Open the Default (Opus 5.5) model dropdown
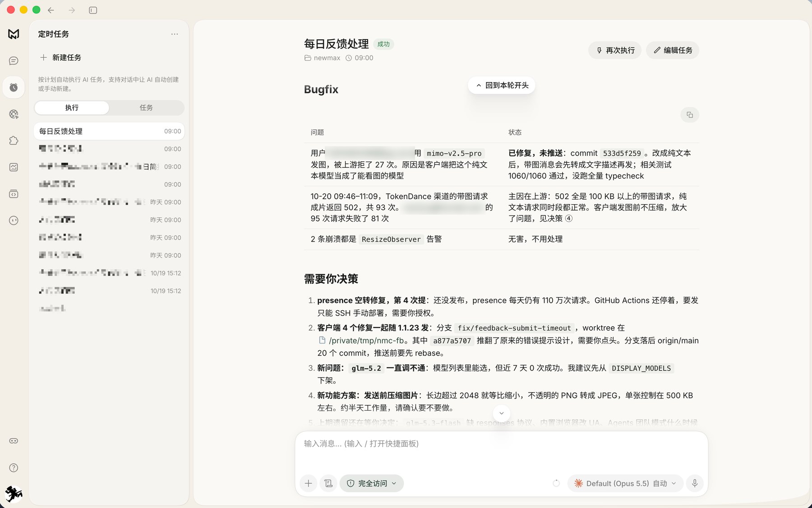This screenshot has height=508, width=812. [625, 483]
